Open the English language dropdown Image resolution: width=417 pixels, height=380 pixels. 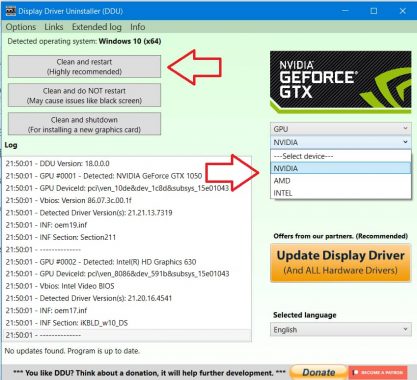tap(340, 330)
